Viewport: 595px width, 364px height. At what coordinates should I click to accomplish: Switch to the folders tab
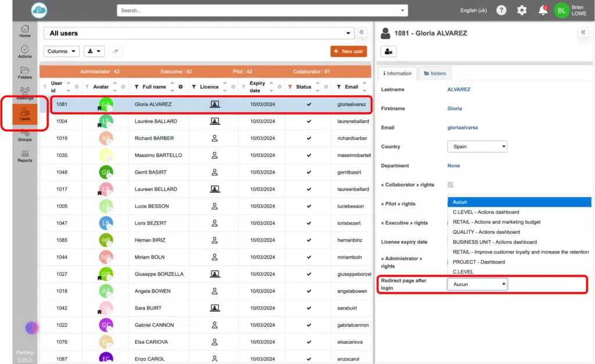pos(435,73)
